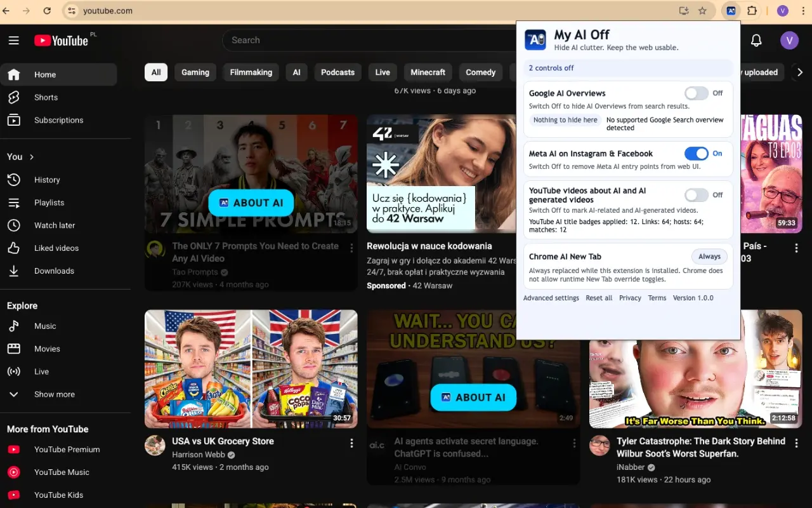Click the Harrison Webb channel name
812x508 pixels.
pyautogui.click(x=199, y=455)
